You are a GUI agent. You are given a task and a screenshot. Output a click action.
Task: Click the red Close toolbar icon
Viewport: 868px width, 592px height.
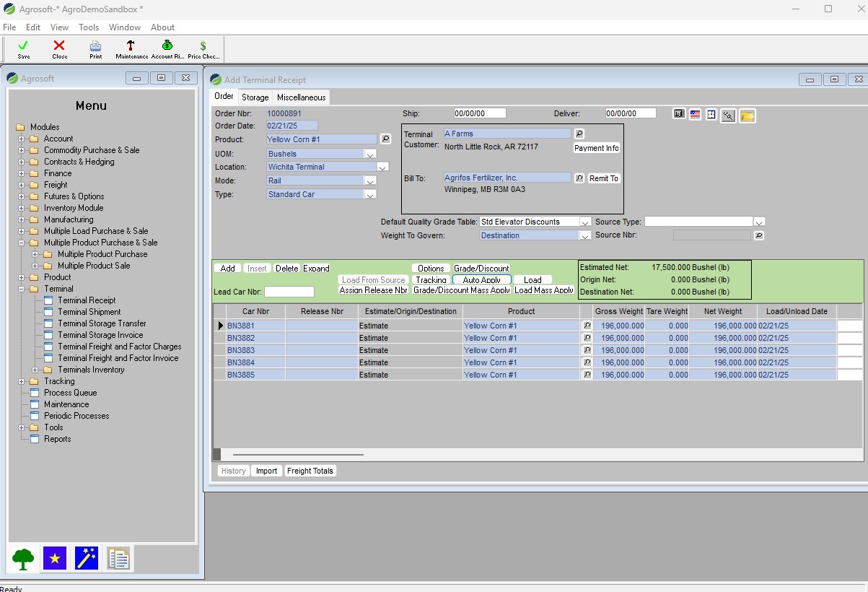[x=60, y=45]
